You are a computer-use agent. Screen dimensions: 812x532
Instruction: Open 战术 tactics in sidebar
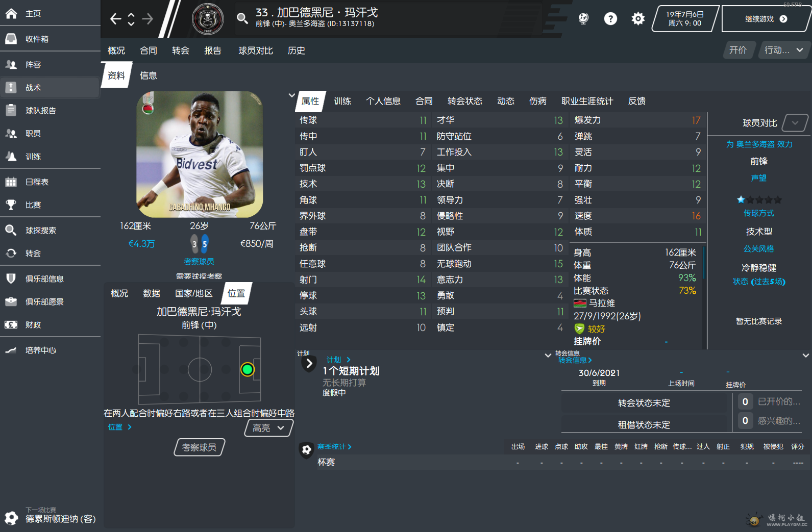(50, 87)
